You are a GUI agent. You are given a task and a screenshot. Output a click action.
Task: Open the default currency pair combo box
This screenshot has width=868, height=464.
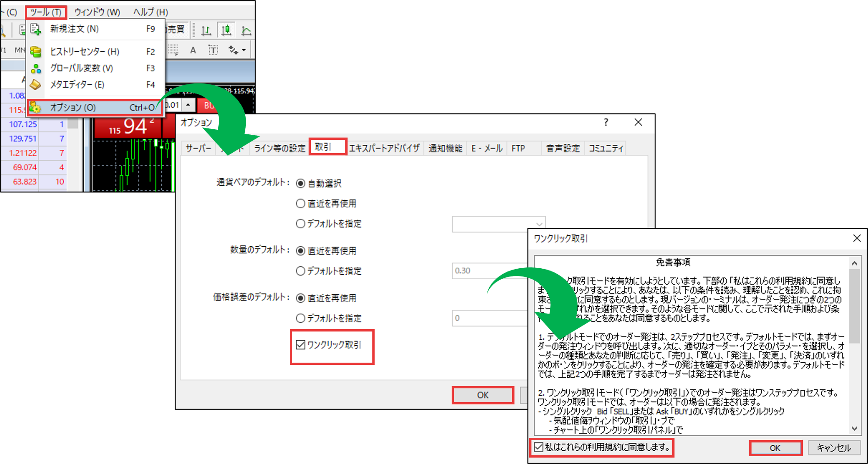[499, 224]
